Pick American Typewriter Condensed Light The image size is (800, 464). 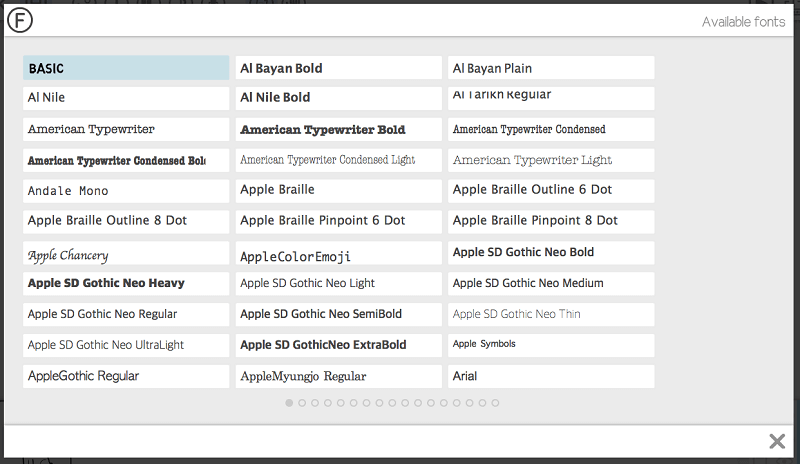[339, 160]
